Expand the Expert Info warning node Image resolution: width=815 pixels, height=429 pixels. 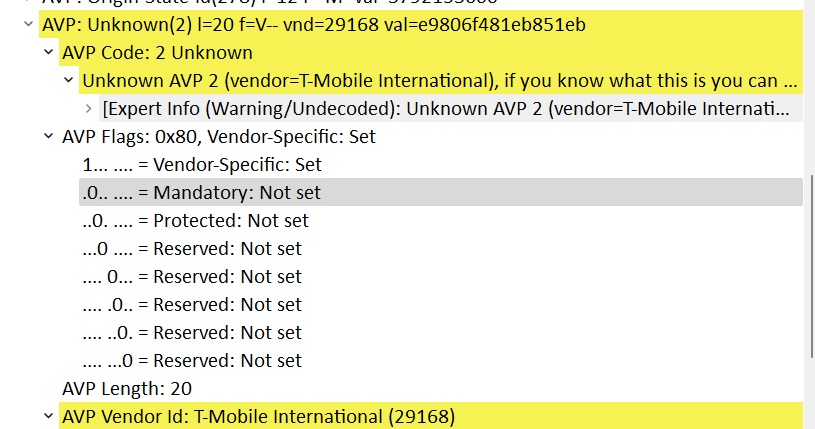tap(88, 108)
